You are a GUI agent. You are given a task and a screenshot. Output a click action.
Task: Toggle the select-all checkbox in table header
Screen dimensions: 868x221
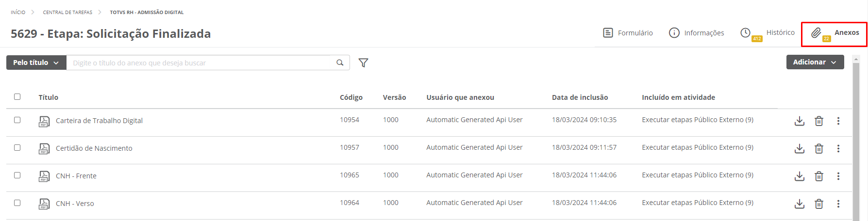click(x=17, y=97)
